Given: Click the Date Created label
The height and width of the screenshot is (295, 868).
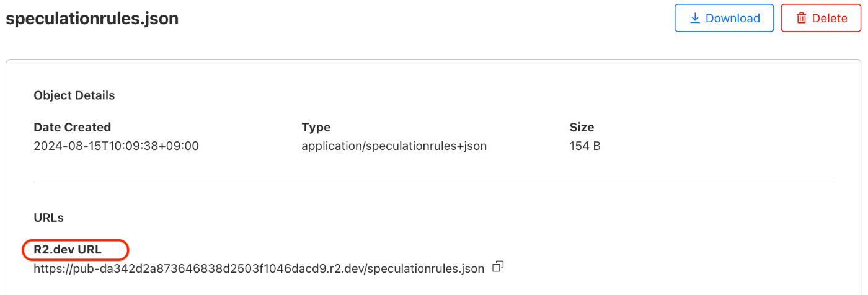Looking at the screenshot, I should coord(73,127).
